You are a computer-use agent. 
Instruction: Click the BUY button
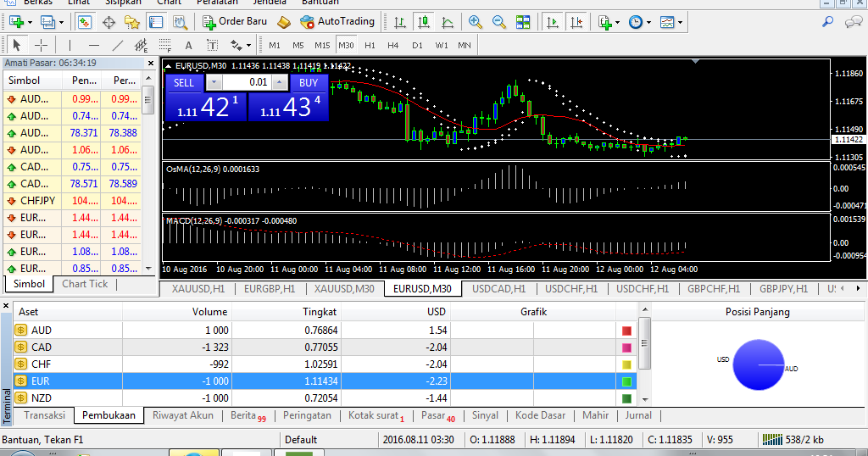pyautogui.click(x=309, y=82)
